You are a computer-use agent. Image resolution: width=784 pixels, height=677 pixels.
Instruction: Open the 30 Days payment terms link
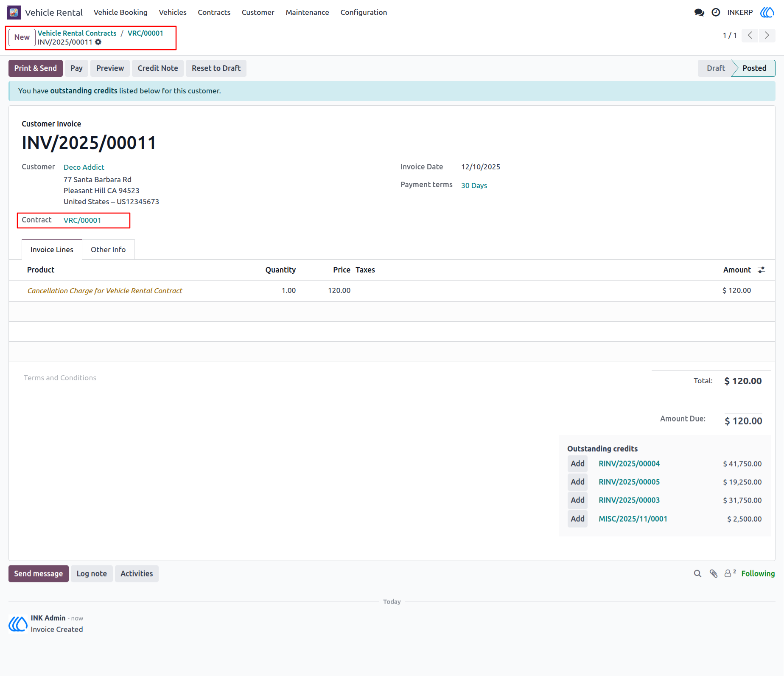point(474,185)
